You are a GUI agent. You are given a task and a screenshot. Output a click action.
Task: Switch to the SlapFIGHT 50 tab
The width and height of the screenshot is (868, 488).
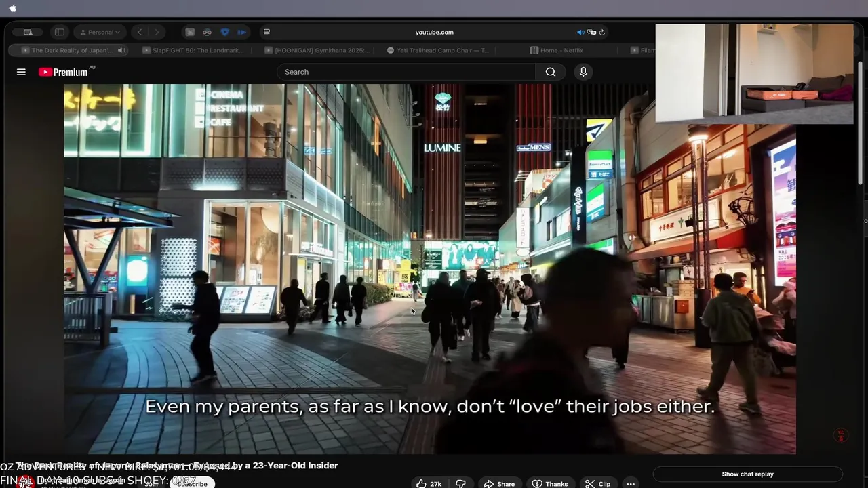click(x=193, y=50)
